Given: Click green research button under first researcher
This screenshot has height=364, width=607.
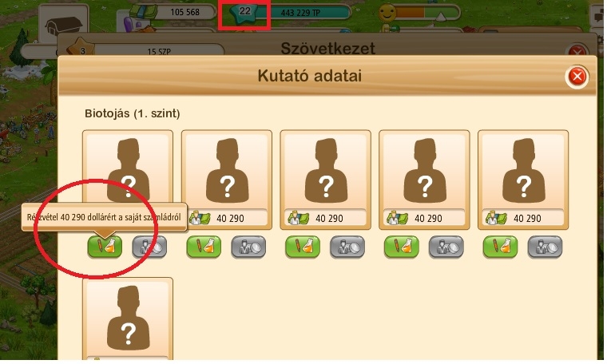Looking at the screenshot, I should pos(105,247).
